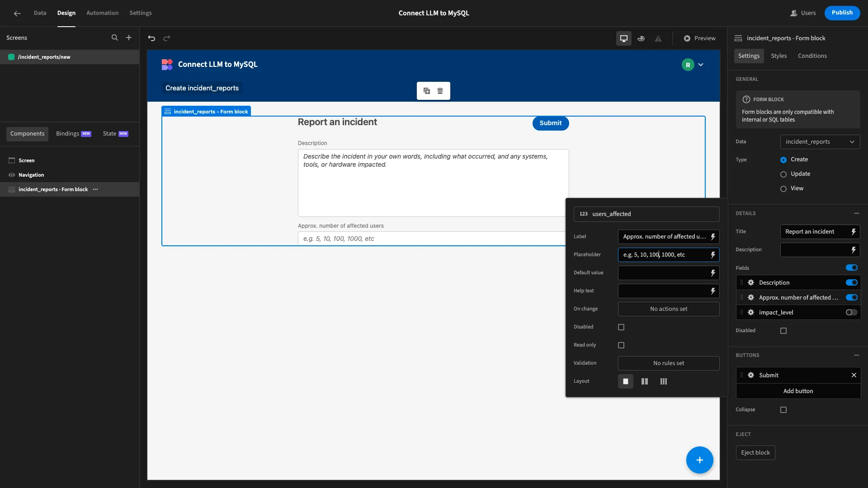Open the more options for Form block
The width and height of the screenshot is (868, 488).
click(95, 189)
